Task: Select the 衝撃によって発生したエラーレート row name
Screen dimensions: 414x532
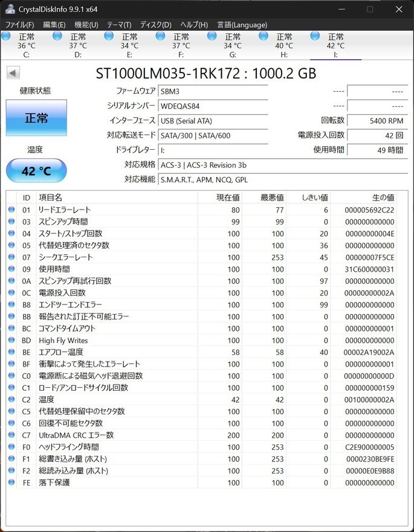Action: pyautogui.click(x=89, y=364)
